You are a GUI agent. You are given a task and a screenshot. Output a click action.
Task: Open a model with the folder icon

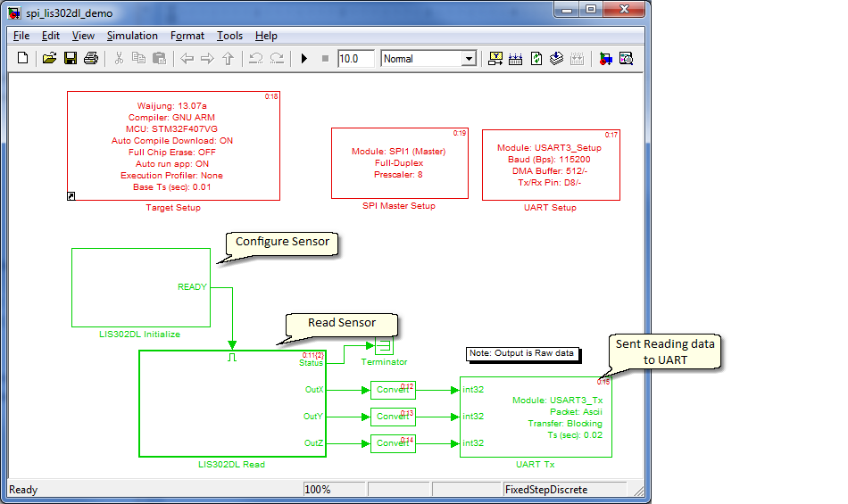[x=49, y=58]
